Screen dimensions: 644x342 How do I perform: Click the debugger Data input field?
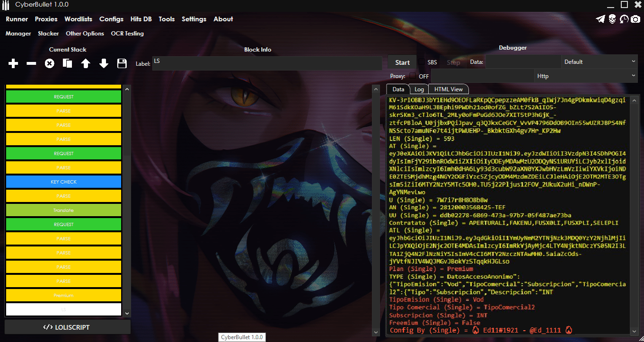(523, 62)
